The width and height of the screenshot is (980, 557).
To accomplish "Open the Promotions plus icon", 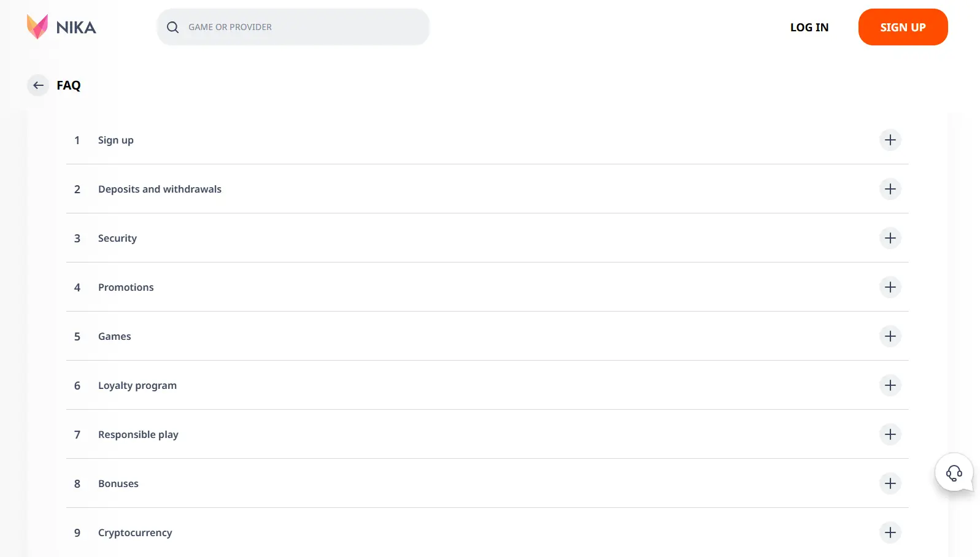I will point(890,287).
